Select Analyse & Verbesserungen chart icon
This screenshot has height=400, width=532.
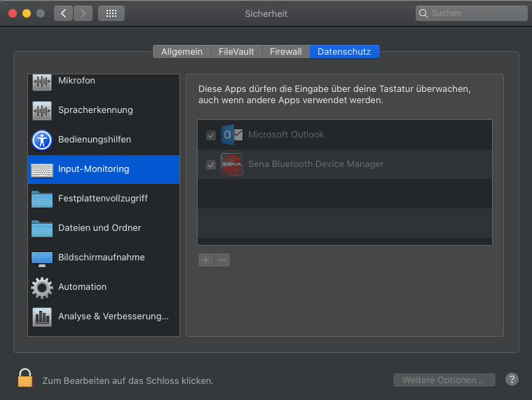click(x=42, y=316)
